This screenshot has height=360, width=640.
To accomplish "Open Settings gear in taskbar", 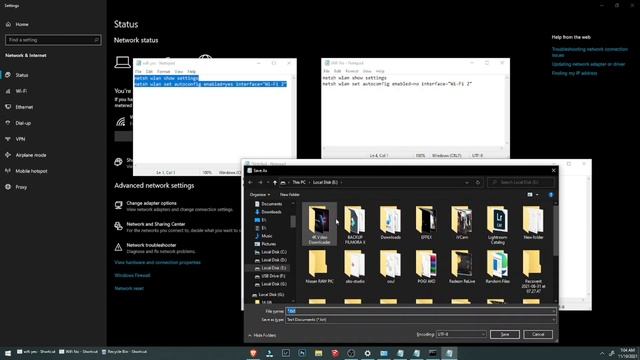I will 367,353.
